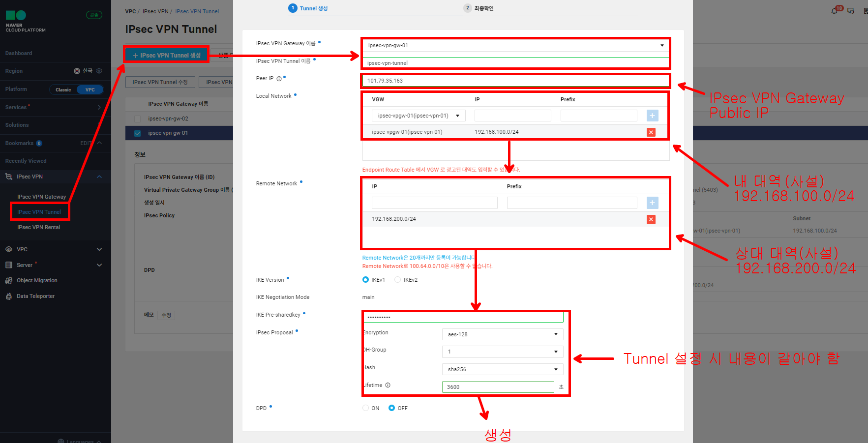Screen dimensions: 868x443
Task: Open the Region settings gear icon
Action: pos(99,71)
